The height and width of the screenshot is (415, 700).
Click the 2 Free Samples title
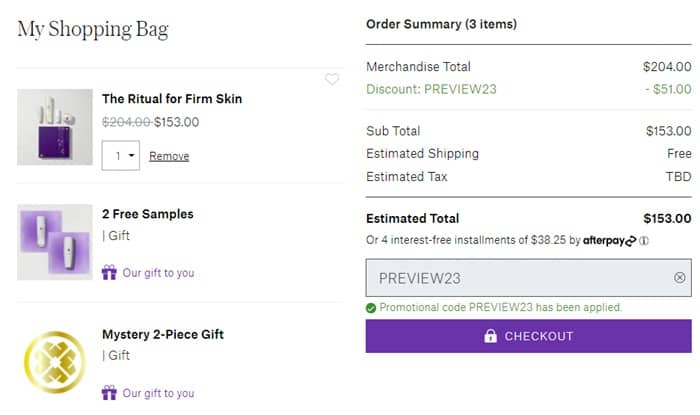(x=148, y=214)
